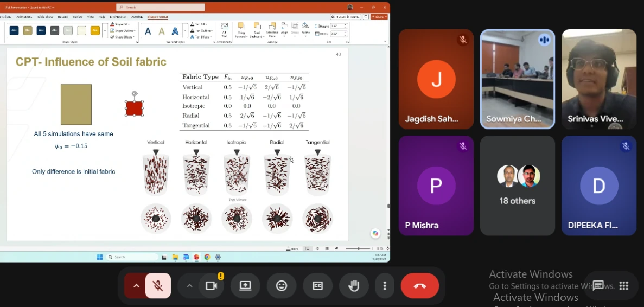644x307 pixels.
Task: Apply the yellow orange shape style swatch
Action: point(95,30)
